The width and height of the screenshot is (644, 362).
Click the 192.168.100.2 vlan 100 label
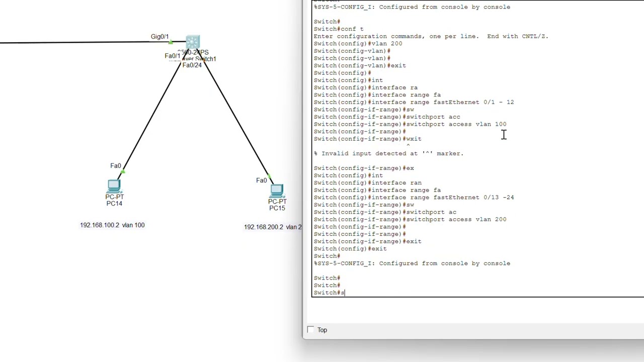coord(112,225)
